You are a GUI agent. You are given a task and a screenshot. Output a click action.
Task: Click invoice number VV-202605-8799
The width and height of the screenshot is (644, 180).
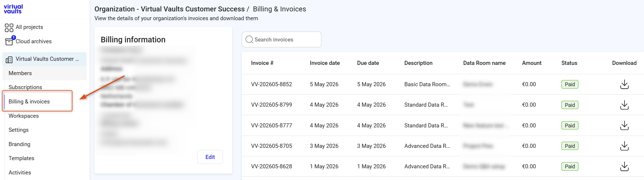pyautogui.click(x=272, y=105)
